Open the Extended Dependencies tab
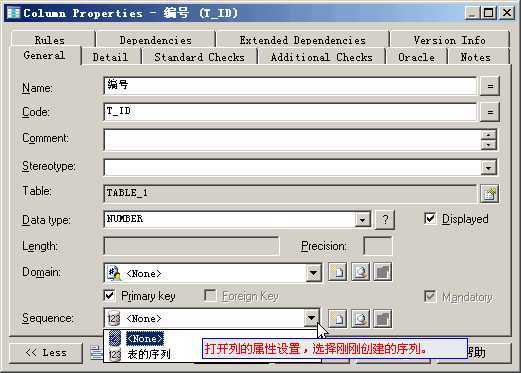This screenshot has width=521, height=373. coord(303,40)
